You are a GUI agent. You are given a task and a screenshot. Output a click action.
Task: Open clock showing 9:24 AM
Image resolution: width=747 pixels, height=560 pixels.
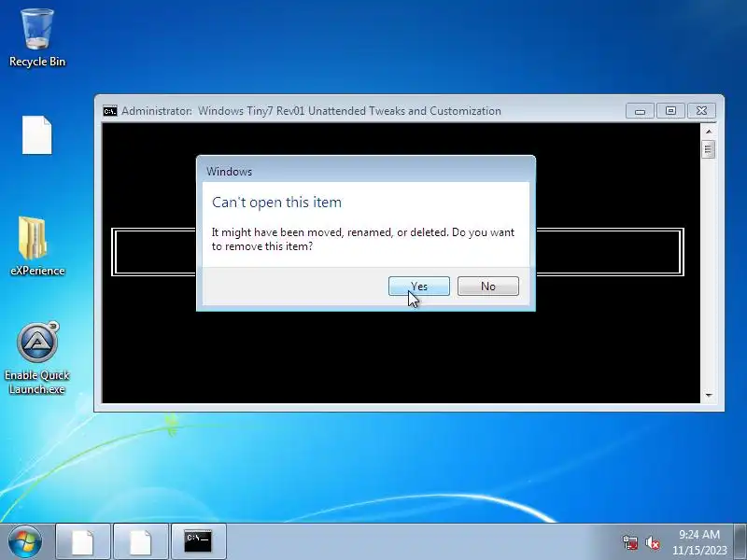[699, 542]
